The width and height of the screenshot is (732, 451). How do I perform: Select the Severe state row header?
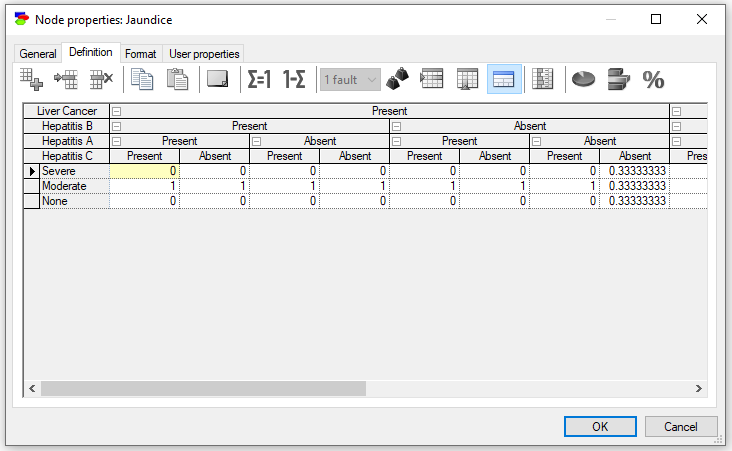coord(75,171)
